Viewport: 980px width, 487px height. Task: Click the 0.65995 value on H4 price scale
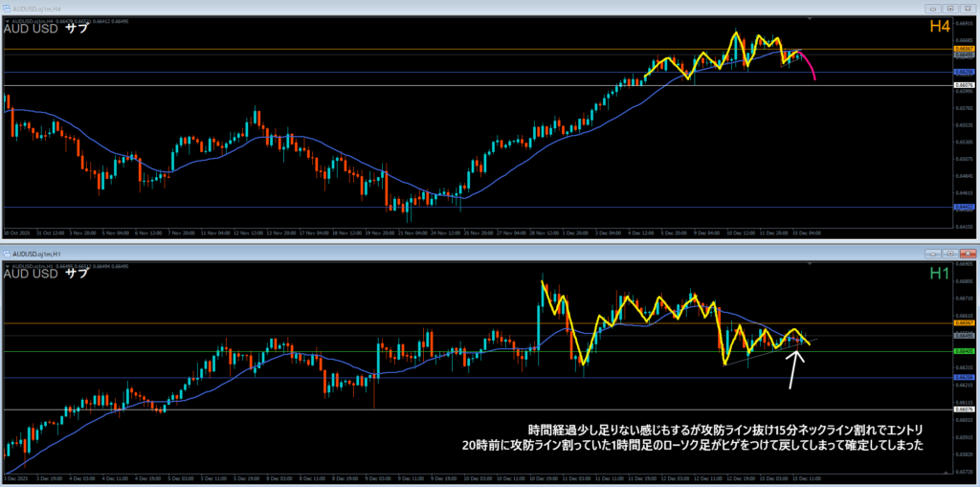coord(964,92)
